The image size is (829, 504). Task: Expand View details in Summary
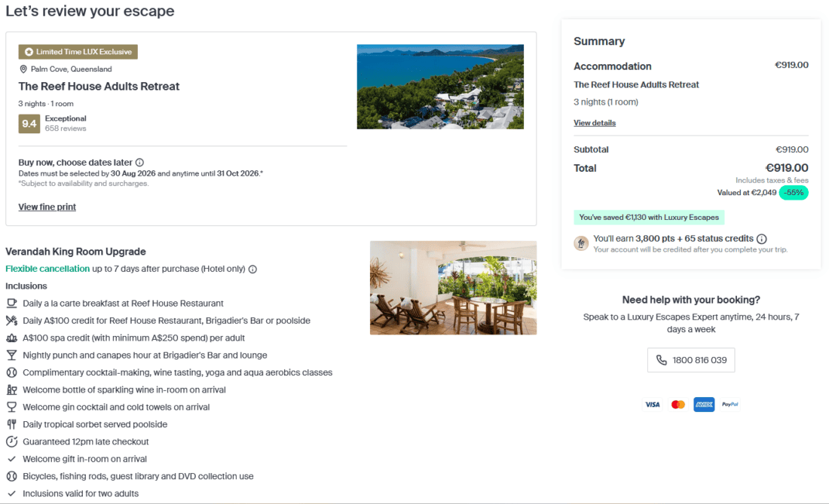pyautogui.click(x=595, y=123)
